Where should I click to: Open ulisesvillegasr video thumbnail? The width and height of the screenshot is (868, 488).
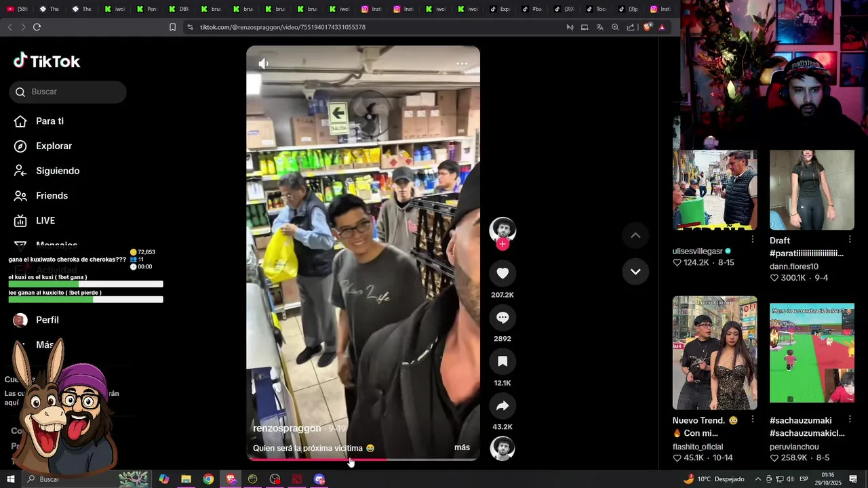715,190
